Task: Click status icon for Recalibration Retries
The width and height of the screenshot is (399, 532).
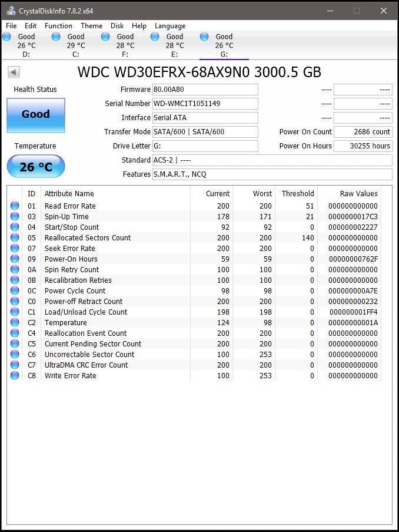Action: click(15, 280)
